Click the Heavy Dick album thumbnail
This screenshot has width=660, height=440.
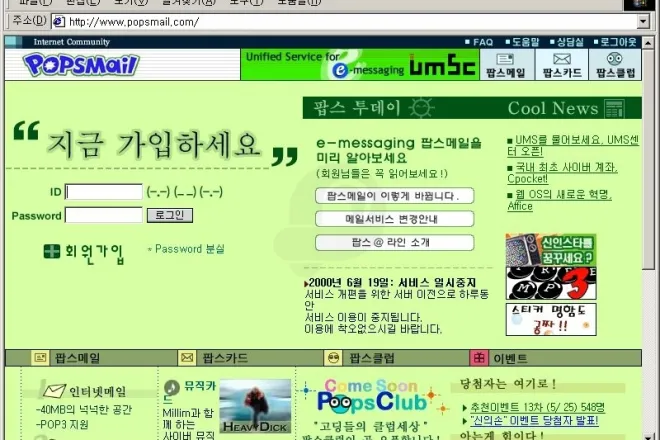(255, 406)
